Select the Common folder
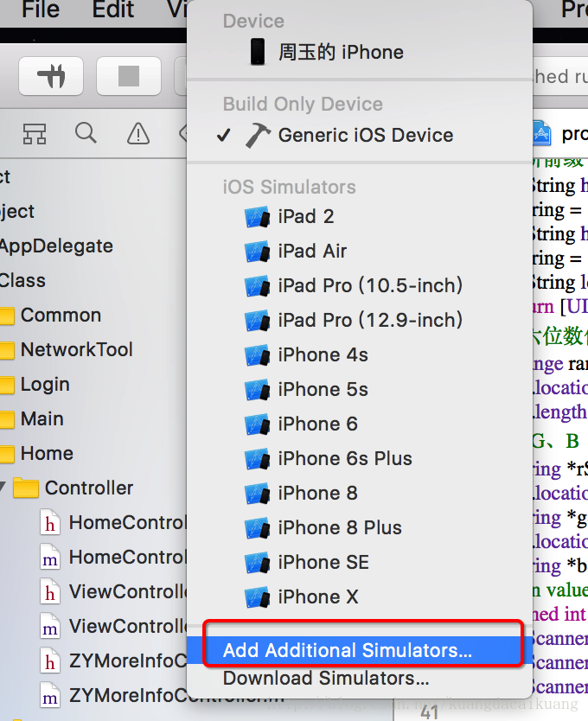The width and height of the screenshot is (588, 721). (61, 316)
